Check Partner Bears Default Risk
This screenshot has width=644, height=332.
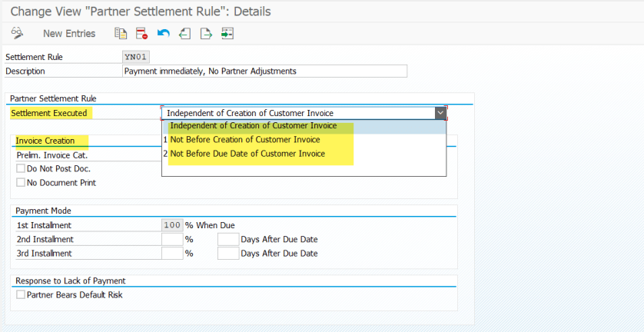[x=21, y=294]
